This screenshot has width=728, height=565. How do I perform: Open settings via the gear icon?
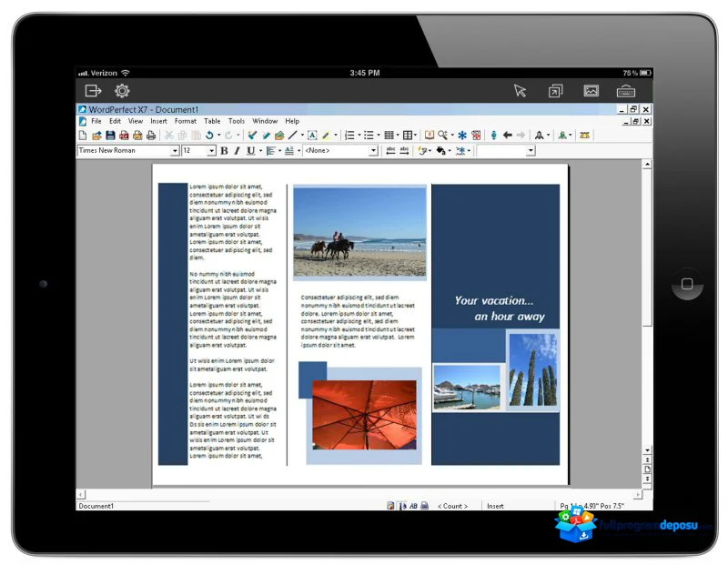(122, 91)
